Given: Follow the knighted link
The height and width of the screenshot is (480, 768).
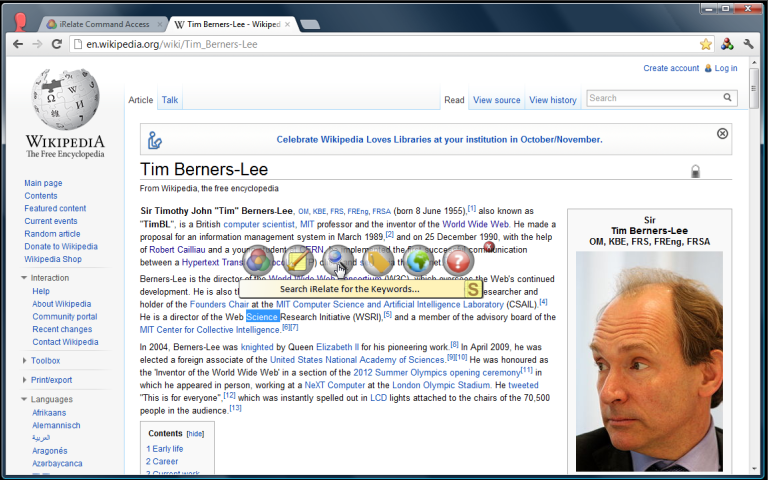Looking at the screenshot, I should tap(257, 347).
